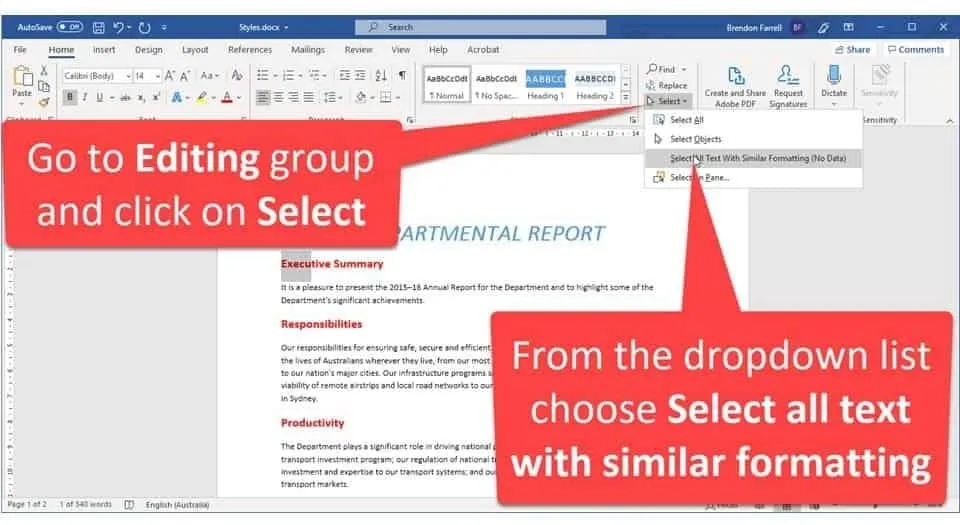Click the spelling check icon in the status bar
Viewport: 960px width, 525px height.
129,505
